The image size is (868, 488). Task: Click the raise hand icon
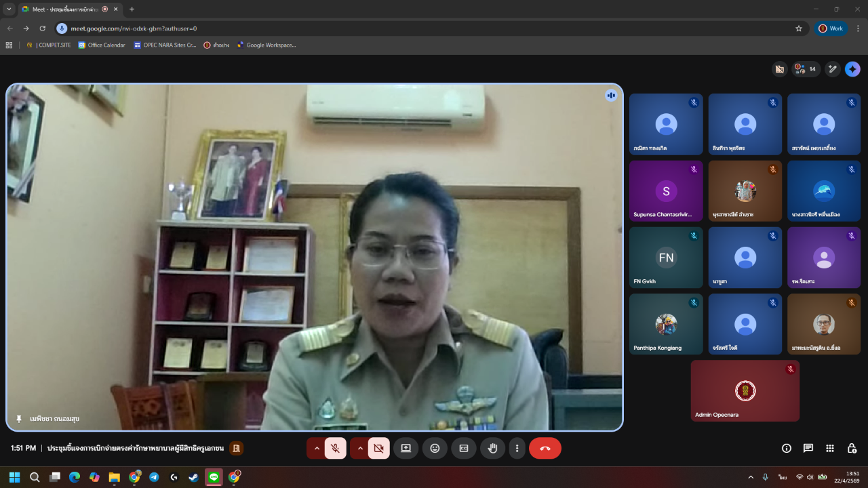pos(493,448)
